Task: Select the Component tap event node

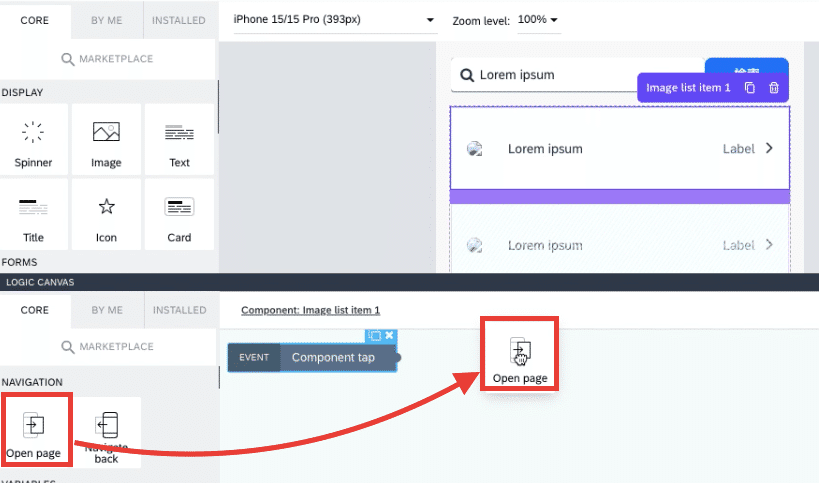Action: 312,358
